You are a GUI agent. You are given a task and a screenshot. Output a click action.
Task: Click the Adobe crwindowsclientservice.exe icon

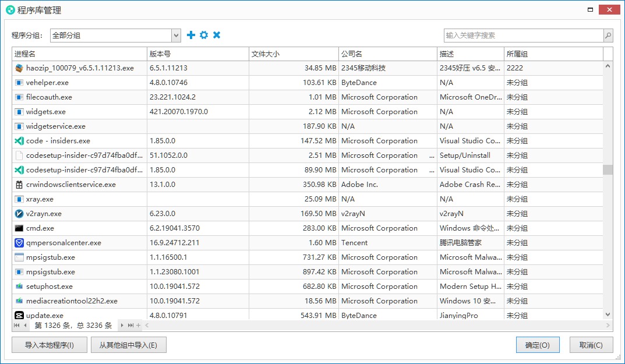pos(19,185)
